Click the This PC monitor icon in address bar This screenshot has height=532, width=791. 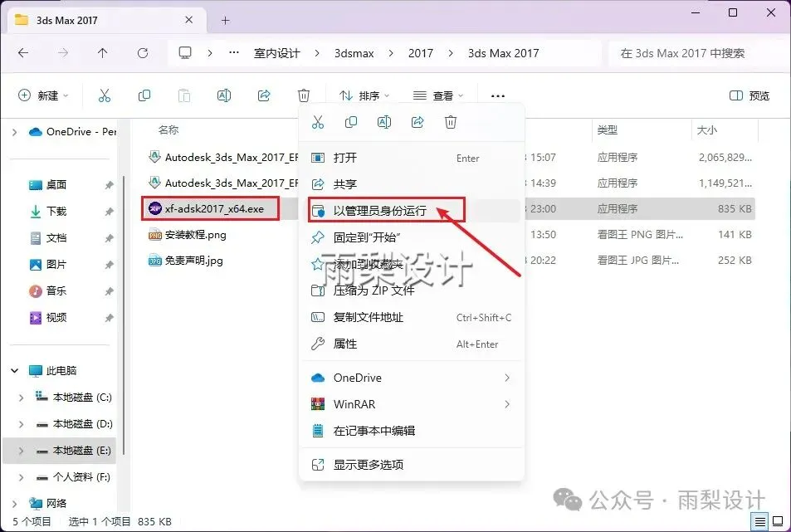point(185,53)
